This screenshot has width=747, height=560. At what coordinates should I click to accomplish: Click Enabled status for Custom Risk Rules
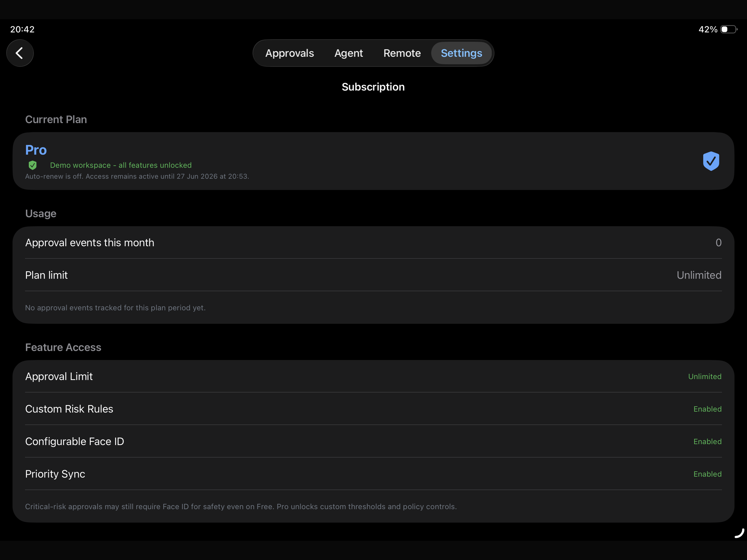pos(707,409)
